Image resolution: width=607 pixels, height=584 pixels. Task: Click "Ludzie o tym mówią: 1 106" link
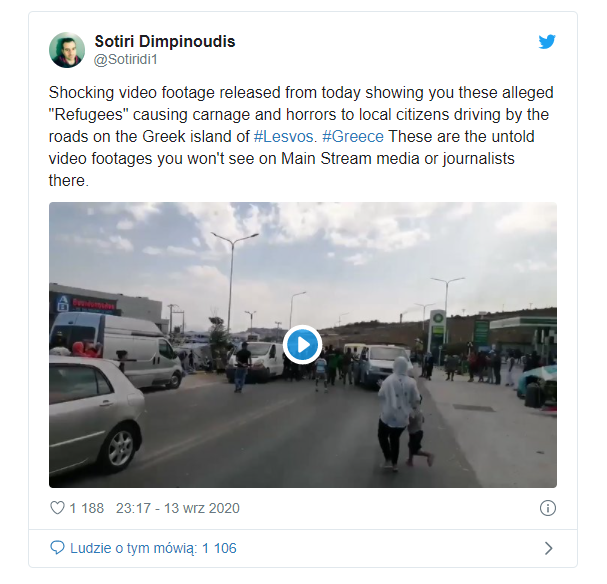(153, 548)
